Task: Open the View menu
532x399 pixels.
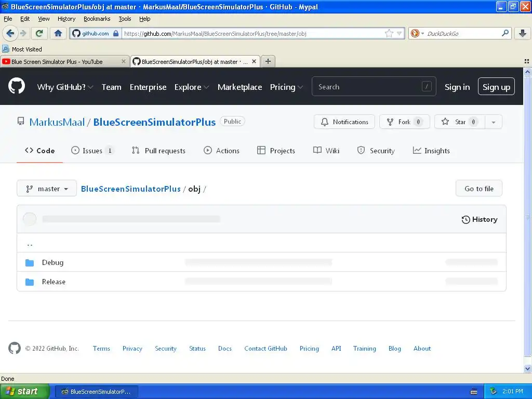Action: point(44,19)
